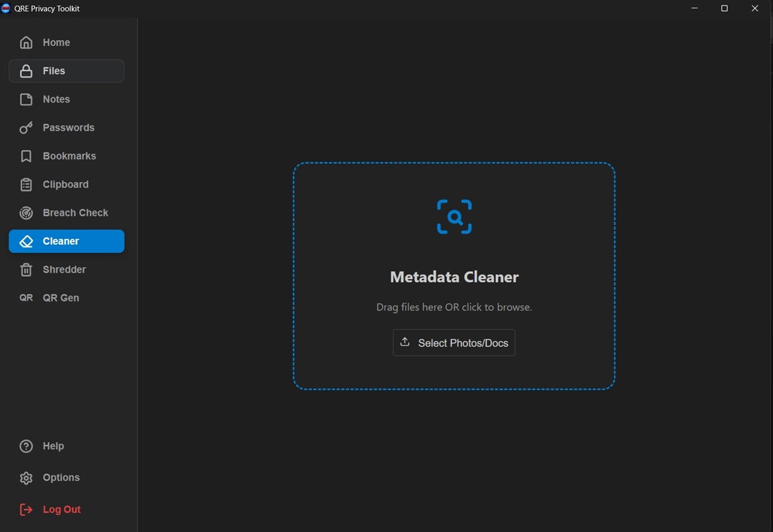Open the Breach Check scanner icon

(25, 212)
